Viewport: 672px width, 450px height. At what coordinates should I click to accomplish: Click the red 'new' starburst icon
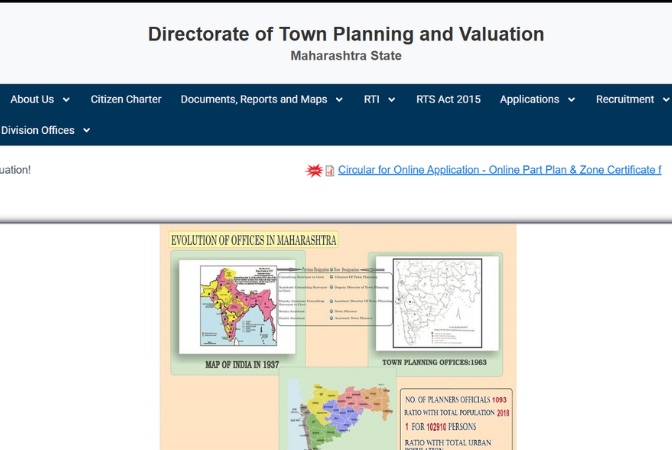click(x=314, y=171)
